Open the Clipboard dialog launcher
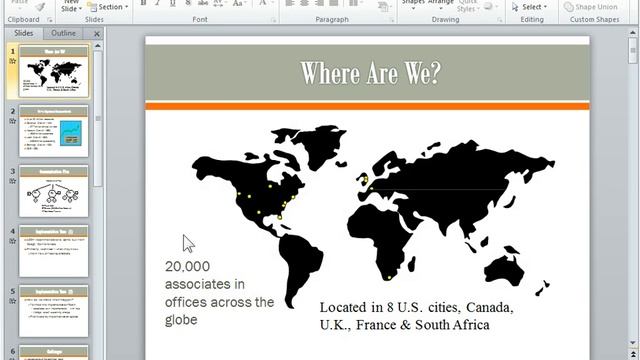640x360 pixels. [x=50, y=20]
